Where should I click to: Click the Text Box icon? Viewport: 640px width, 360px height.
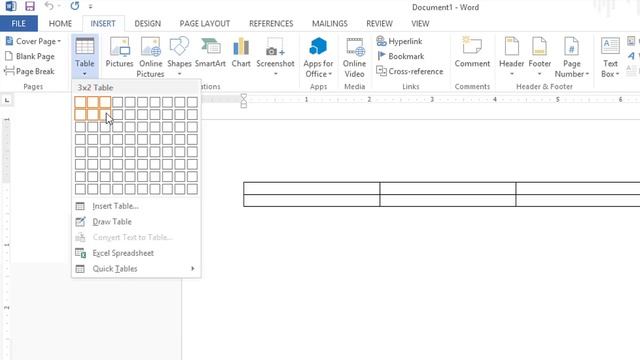[x=610, y=46]
